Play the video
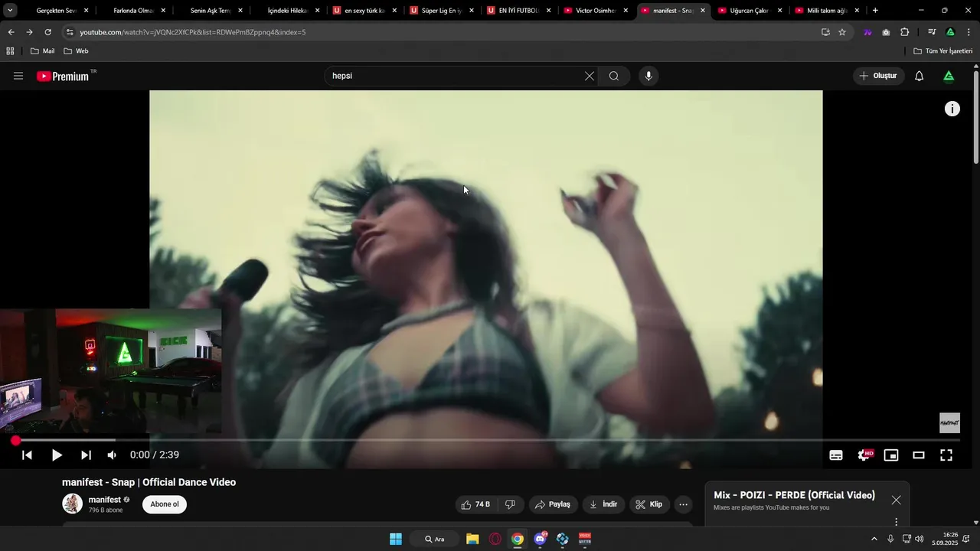The image size is (980, 551). (x=57, y=455)
